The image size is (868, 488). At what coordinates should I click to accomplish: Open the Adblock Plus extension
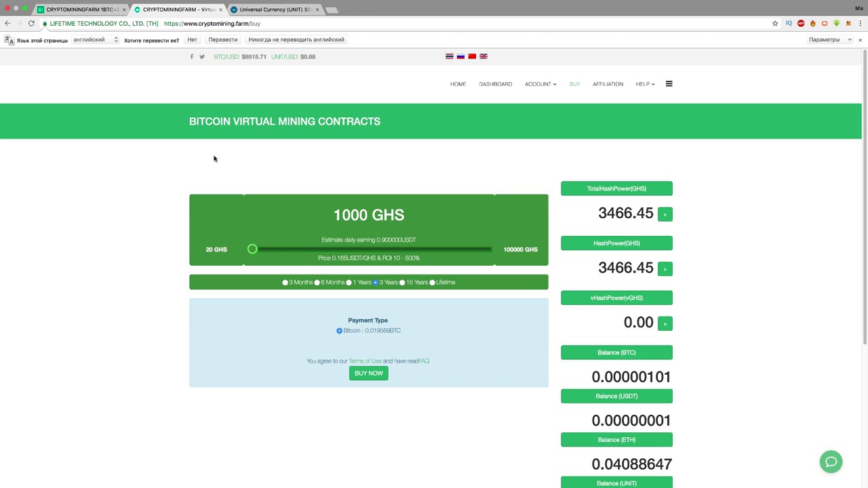[801, 24]
